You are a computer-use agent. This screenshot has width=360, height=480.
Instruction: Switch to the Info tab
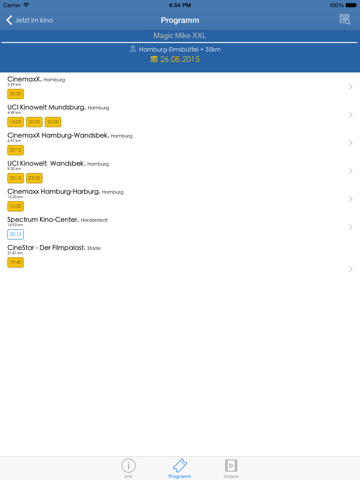[128, 468]
